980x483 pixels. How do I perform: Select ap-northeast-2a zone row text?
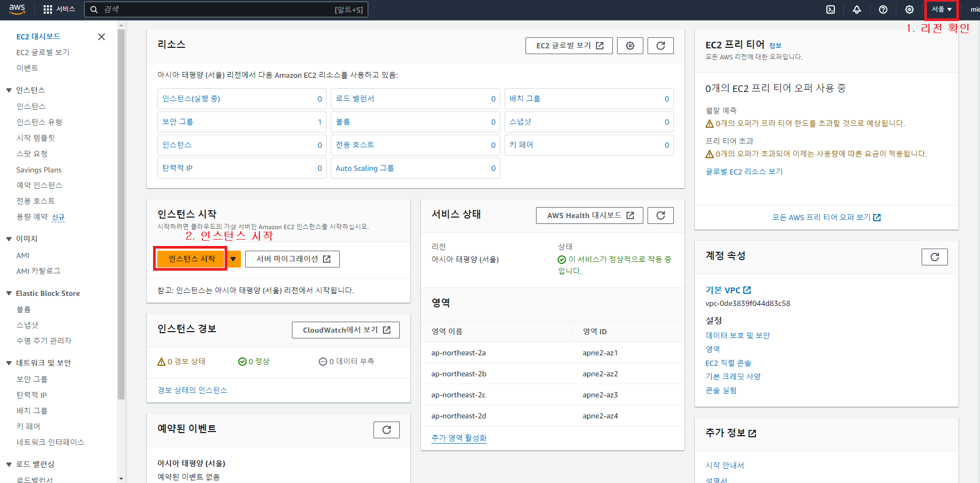(459, 353)
